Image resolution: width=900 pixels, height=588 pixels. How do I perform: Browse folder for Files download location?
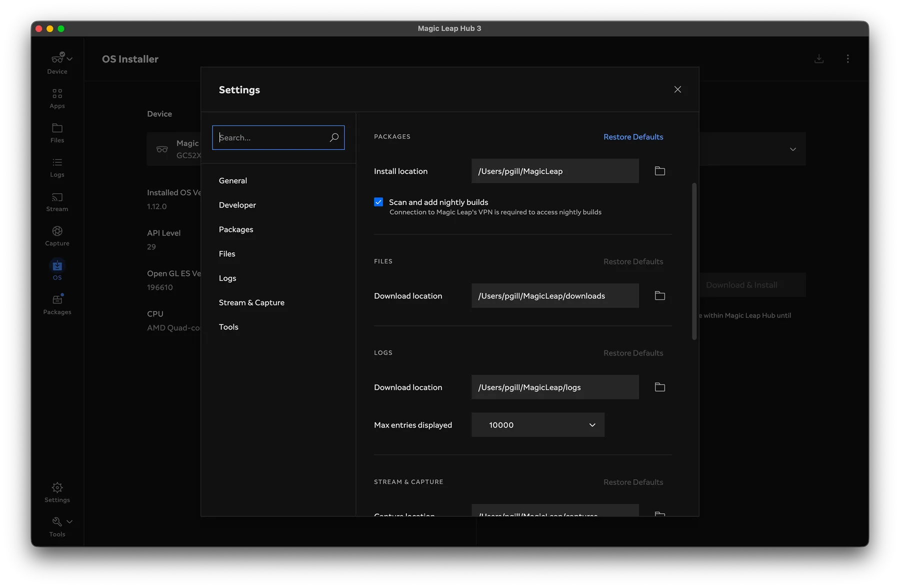point(660,296)
